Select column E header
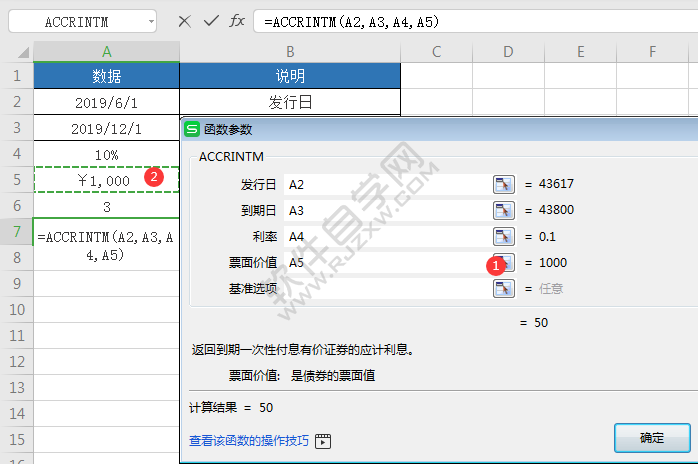This screenshot has width=698, height=464. click(580, 52)
